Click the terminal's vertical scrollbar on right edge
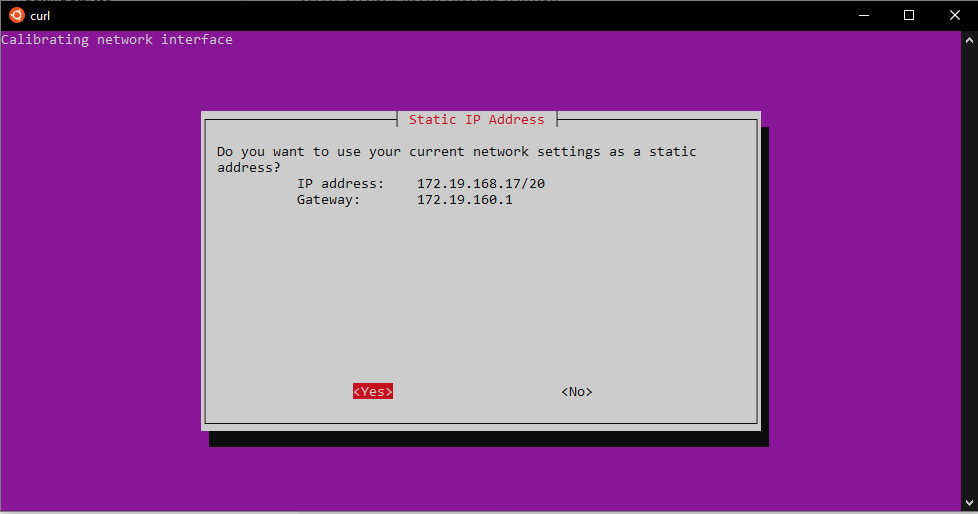The height and width of the screenshot is (514, 978). pyautogui.click(x=971, y=270)
